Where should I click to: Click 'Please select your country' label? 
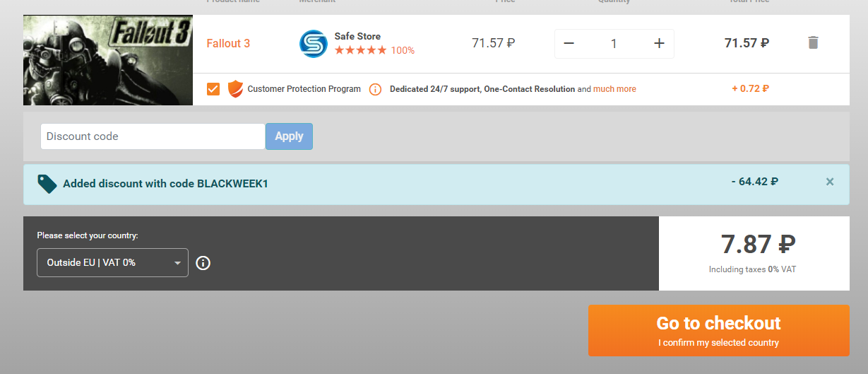coord(88,235)
